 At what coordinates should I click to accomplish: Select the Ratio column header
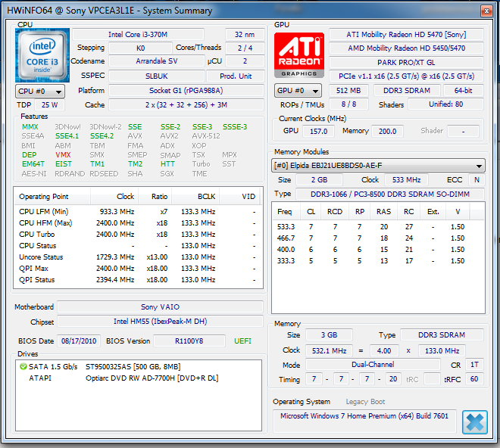pos(155,197)
